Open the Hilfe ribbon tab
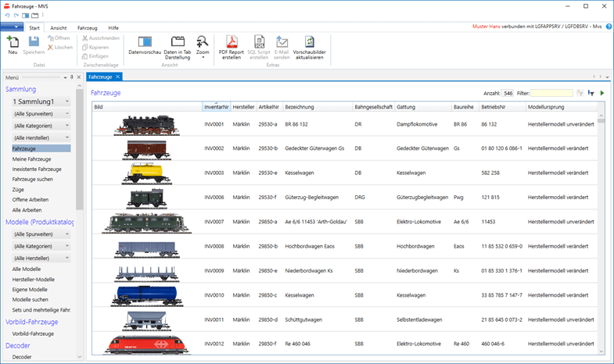The width and height of the screenshot is (614, 364). 113,27
